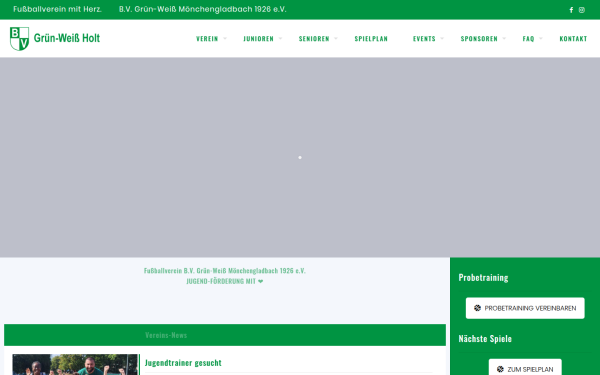Expand the Junioren dropdown arrow
Screen dimensions: 600x375
(x=280, y=38)
